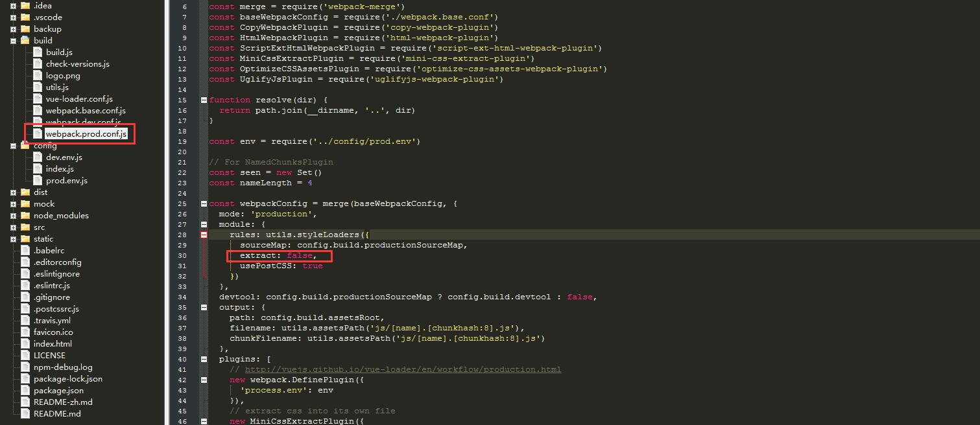Click 'const nameLength = 4' line
980x425 pixels.
coord(261,183)
